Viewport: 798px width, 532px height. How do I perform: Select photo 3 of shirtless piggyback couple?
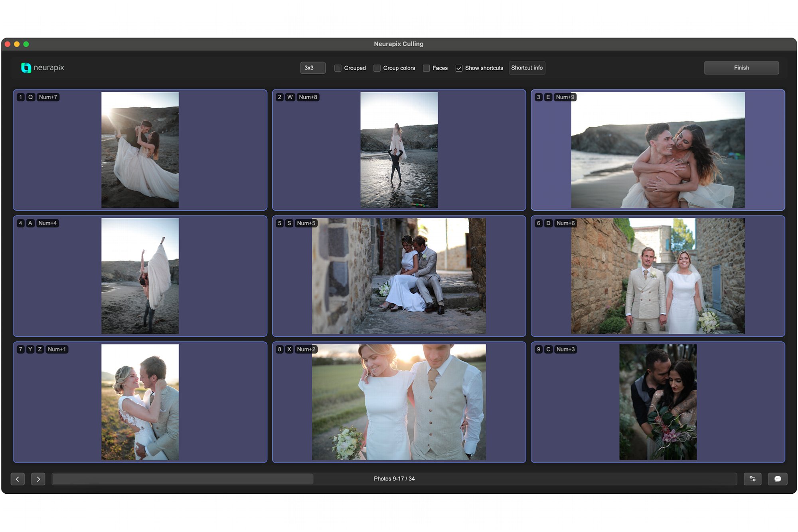click(x=658, y=150)
